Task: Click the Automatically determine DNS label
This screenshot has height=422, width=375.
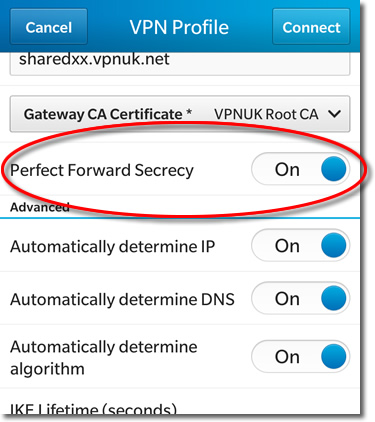Action: (x=122, y=299)
